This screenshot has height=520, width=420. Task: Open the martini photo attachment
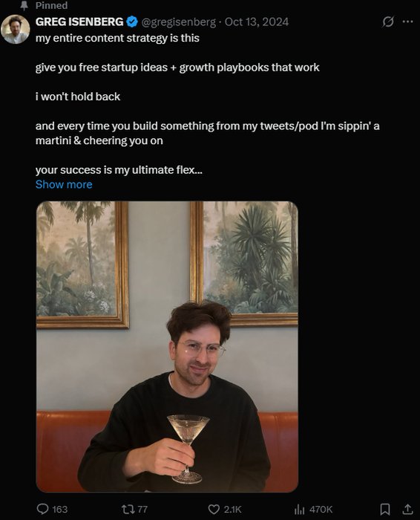167,347
